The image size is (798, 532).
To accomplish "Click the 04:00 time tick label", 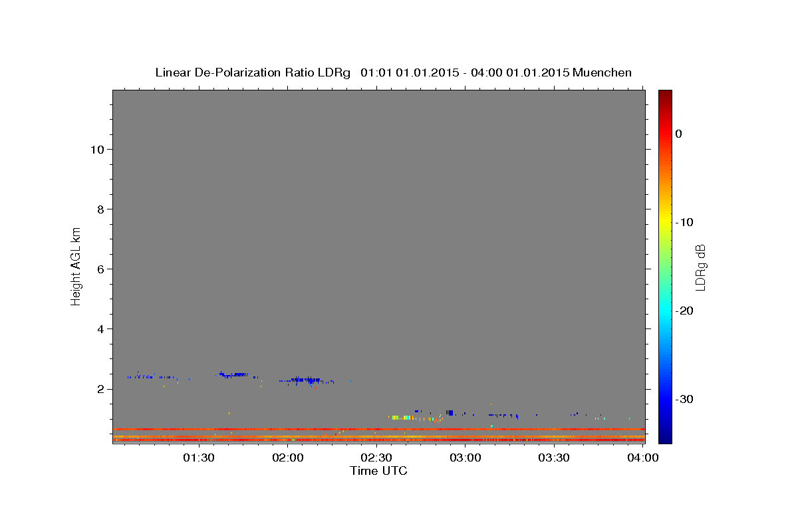I will click(x=643, y=458).
